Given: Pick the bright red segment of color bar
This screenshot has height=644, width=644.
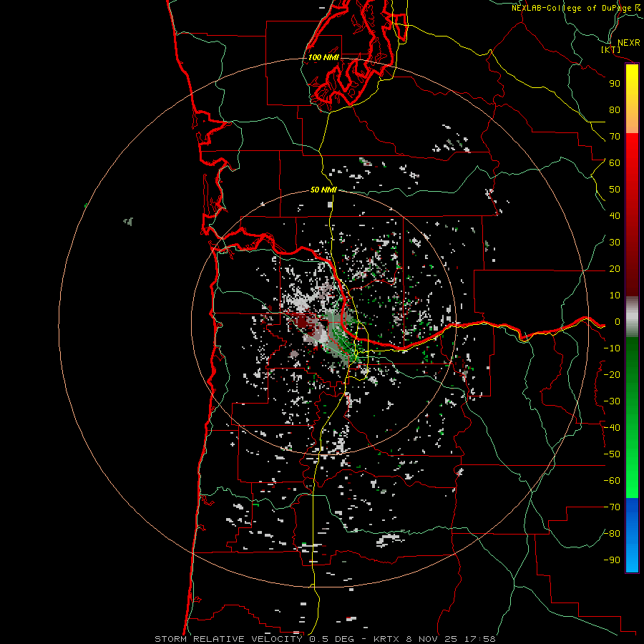Looking at the screenshot, I should 632,152.
